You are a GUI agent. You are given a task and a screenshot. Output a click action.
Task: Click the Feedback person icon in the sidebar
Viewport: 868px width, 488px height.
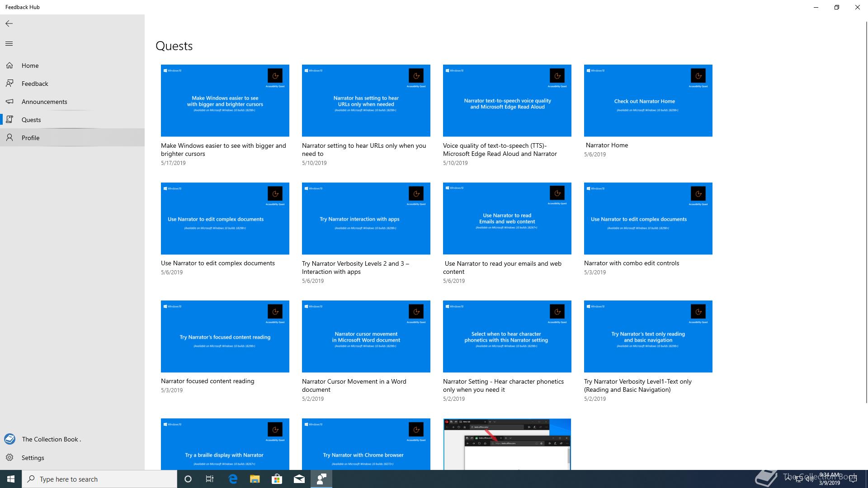pyautogui.click(x=9, y=84)
